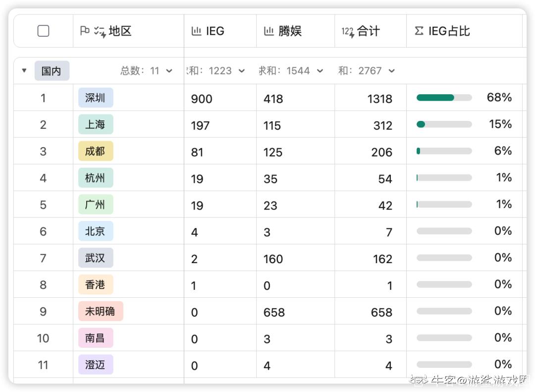The width and height of the screenshot is (535, 392).
Task: Select the 香港 region tag
Action: [96, 284]
